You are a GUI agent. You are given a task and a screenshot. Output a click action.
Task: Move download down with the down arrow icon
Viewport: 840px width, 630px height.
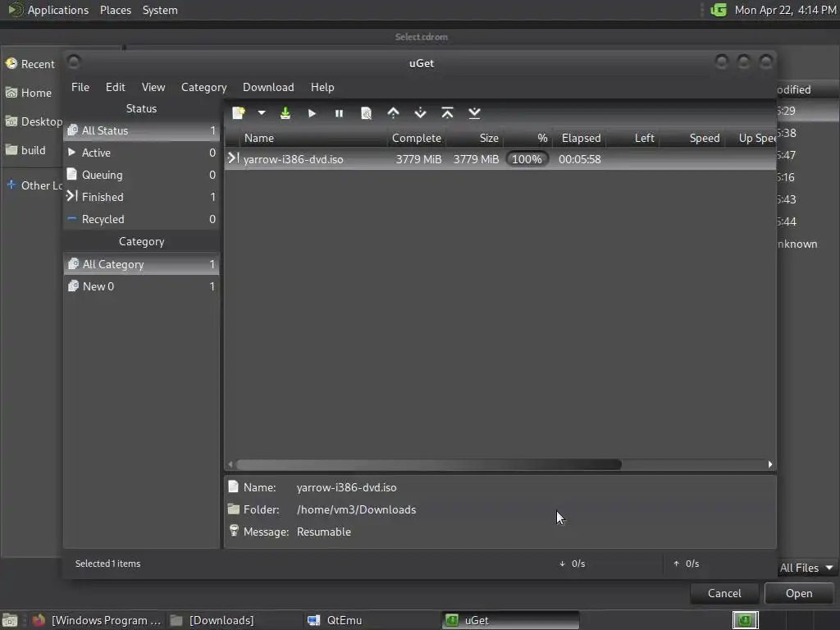pos(420,113)
